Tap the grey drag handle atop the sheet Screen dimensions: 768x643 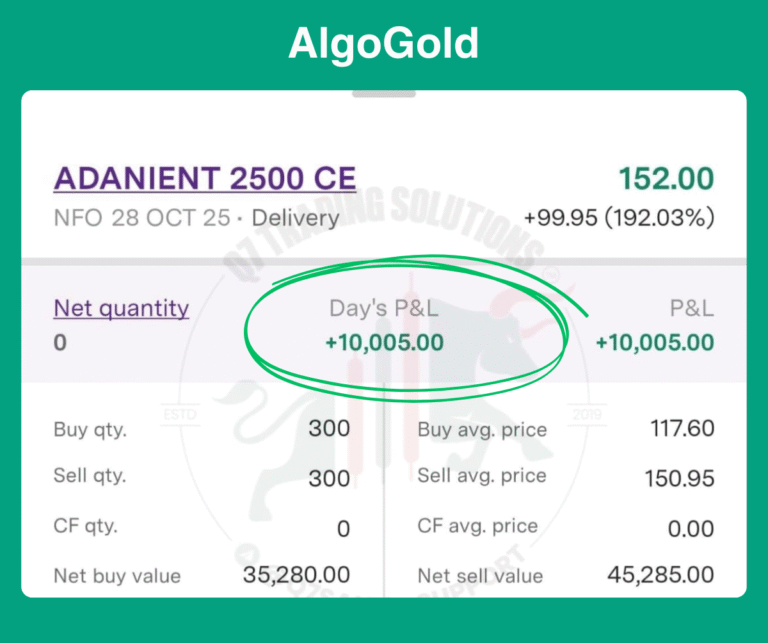pos(383,94)
